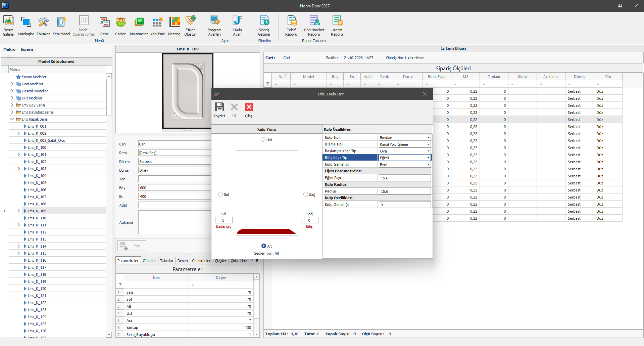This screenshot has height=346, width=644.
Task: Expand the Cam Modeller tree node
Action: 12,84
